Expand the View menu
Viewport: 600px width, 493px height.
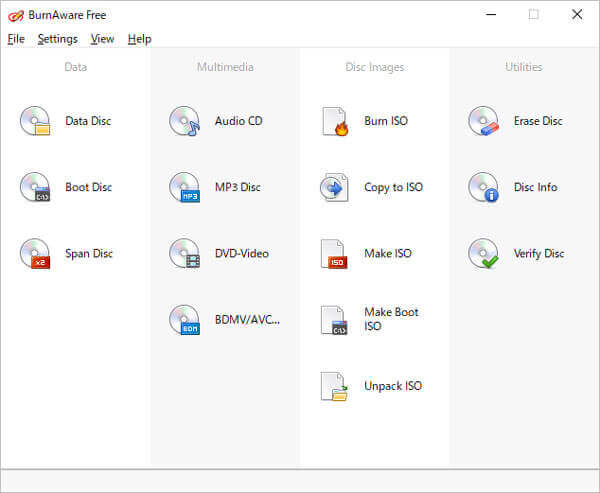click(x=102, y=39)
